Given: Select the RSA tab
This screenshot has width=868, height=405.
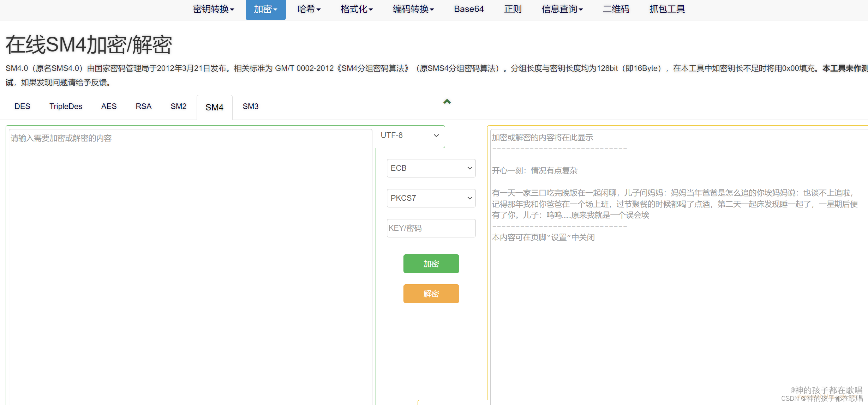Looking at the screenshot, I should coord(143,106).
